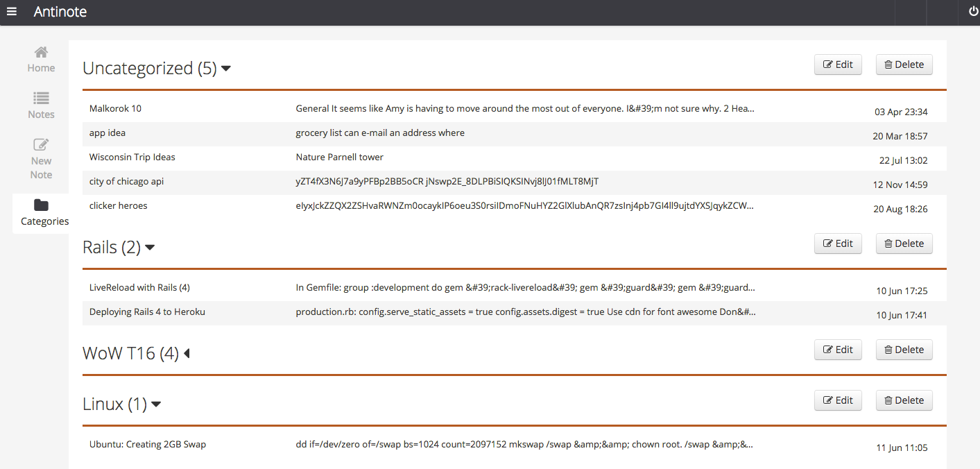Expand the WoW T16 category arrow
This screenshot has width=980, height=469.
coord(186,354)
